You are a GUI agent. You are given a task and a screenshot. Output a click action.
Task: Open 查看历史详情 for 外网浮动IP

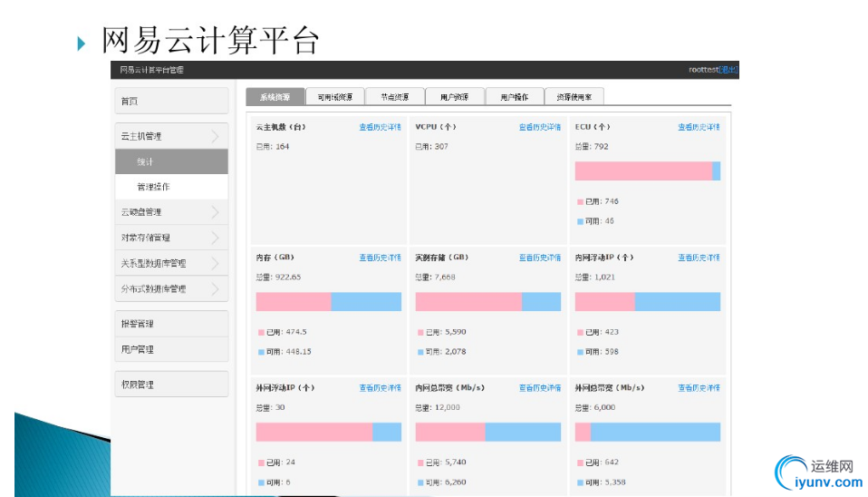point(381,388)
